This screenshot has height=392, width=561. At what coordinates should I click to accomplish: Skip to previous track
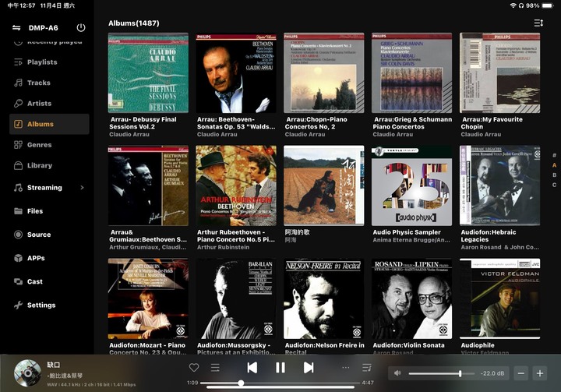click(252, 368)
